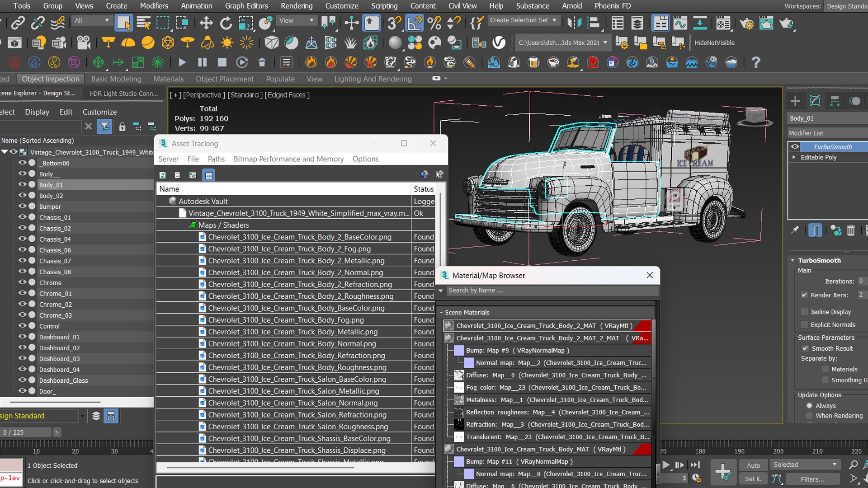868x488 pixels.
Task: Open the All selection filter dropdown
Action: (92, 20)
